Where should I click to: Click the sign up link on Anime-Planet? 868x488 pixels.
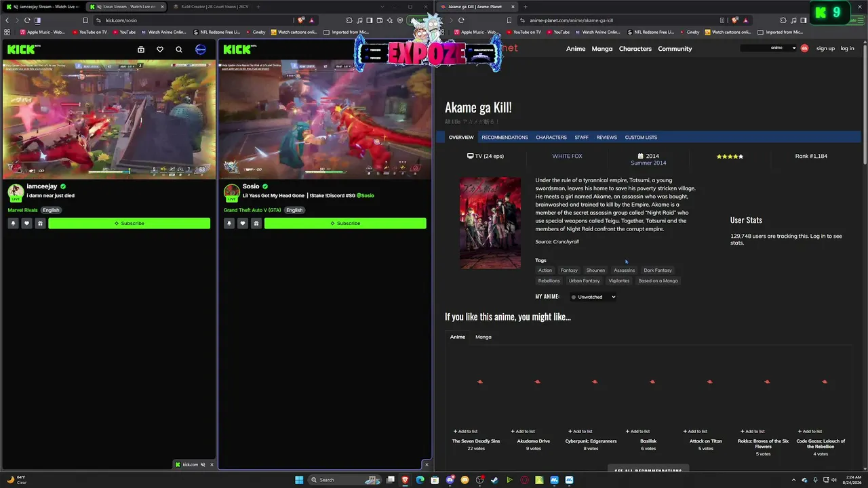[x=825, y=49]
